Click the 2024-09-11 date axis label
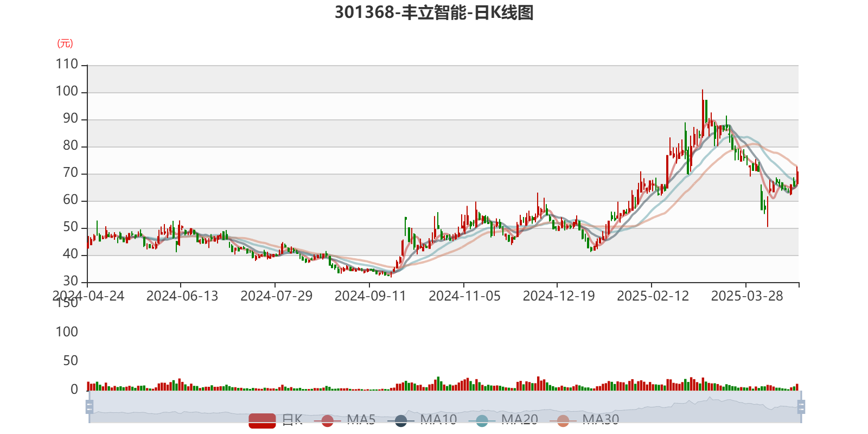Screen dimensions: 868x434 (371, 296)
